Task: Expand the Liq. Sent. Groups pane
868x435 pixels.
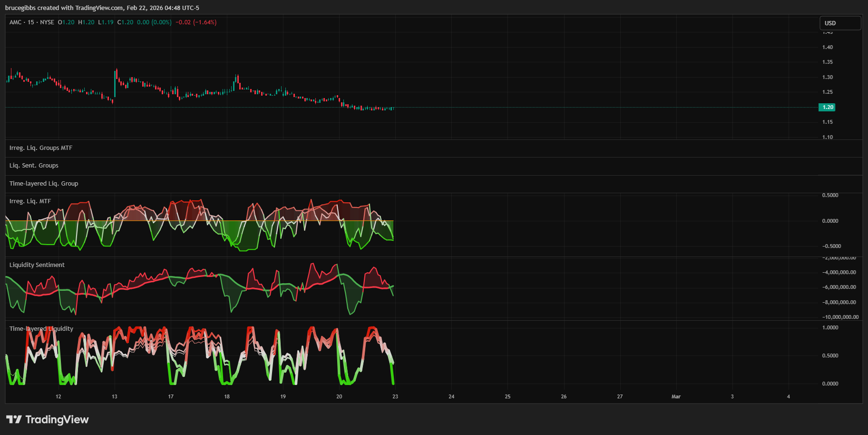Action: click(x=34, y=166)
